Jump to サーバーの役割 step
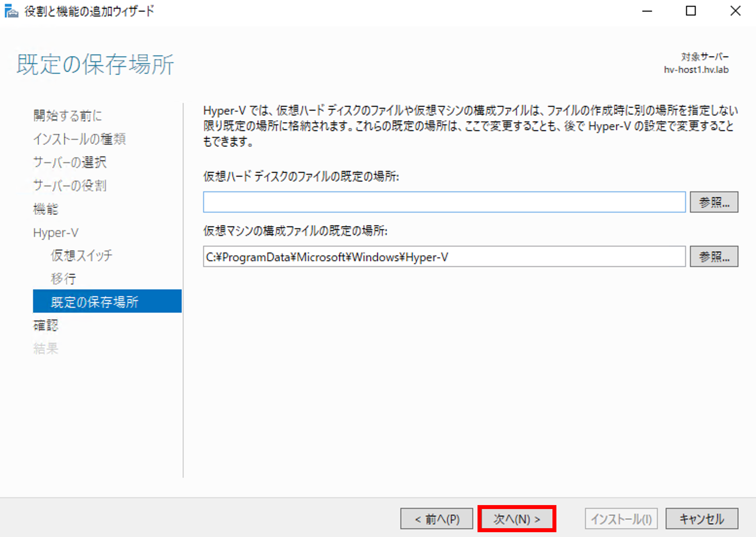756x537 pixels. (x=70, y=186)
